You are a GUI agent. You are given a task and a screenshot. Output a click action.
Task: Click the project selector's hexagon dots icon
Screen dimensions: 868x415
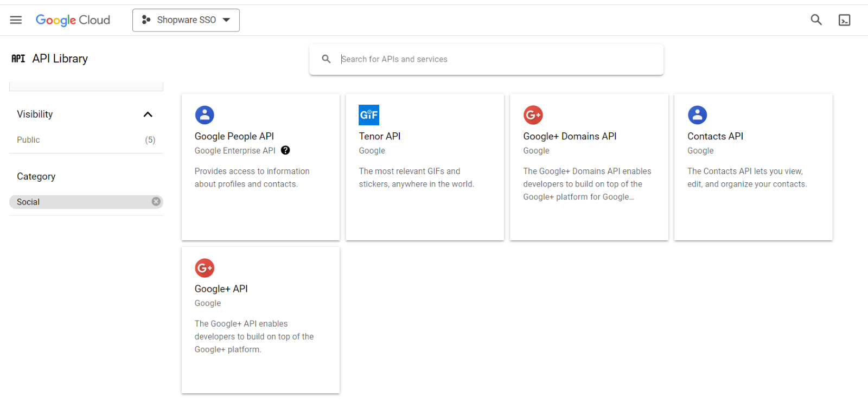point(146,20)
